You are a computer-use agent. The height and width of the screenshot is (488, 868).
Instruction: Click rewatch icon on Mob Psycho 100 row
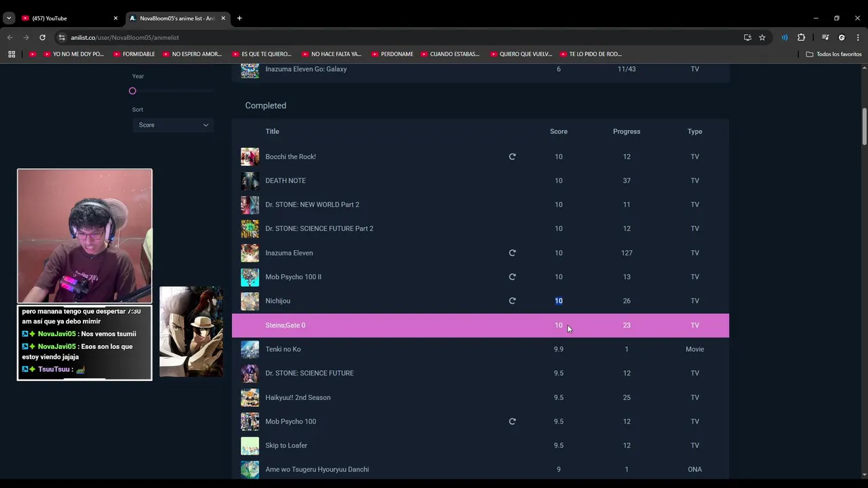tap(512, 422)
